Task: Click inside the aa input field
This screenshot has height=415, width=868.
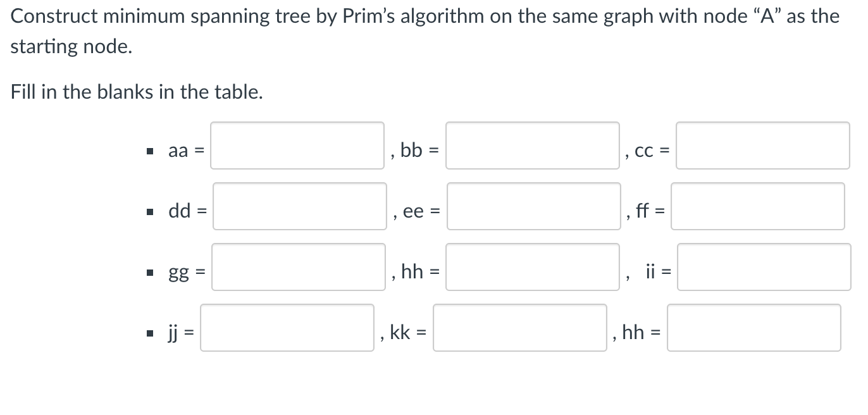Action: point(297,146)
